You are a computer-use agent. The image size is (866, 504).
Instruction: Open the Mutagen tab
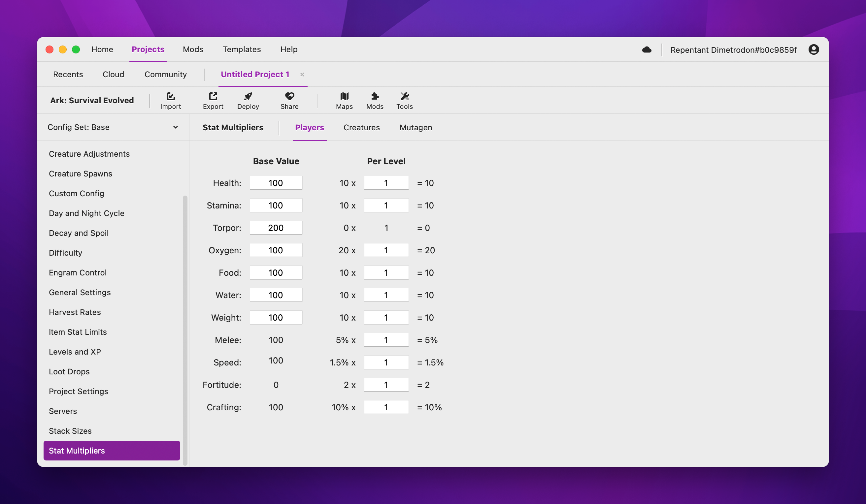tap(416, 127)
